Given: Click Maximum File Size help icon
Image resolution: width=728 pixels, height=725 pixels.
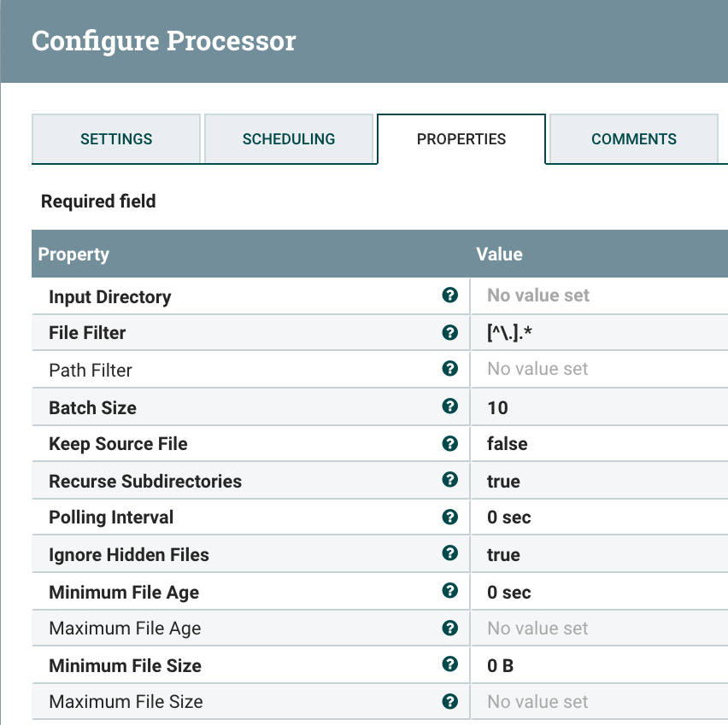Looking at the screenshot, I should (x=450, y=701).
